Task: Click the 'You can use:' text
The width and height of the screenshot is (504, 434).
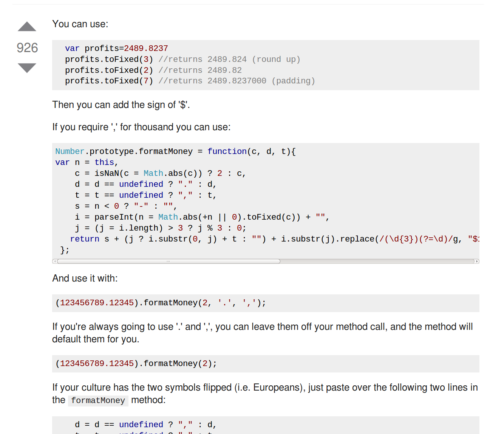Action: 80,24
